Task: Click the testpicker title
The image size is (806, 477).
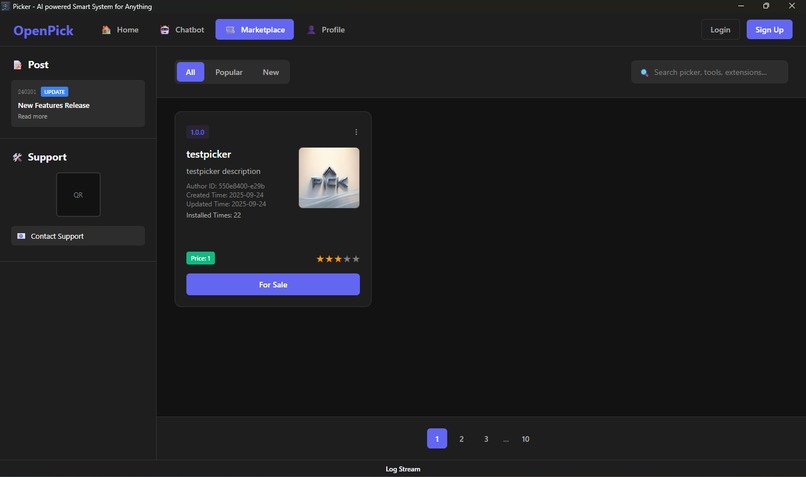Action: pyautogui.click(x=208, y=154)
